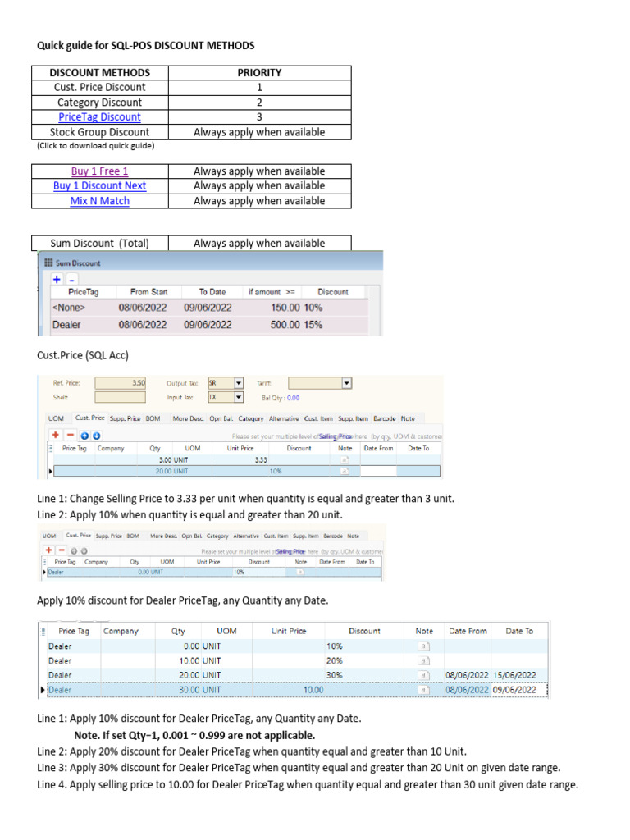Click the 15% discount cell

pyautogui.click(x=313, y=325)
